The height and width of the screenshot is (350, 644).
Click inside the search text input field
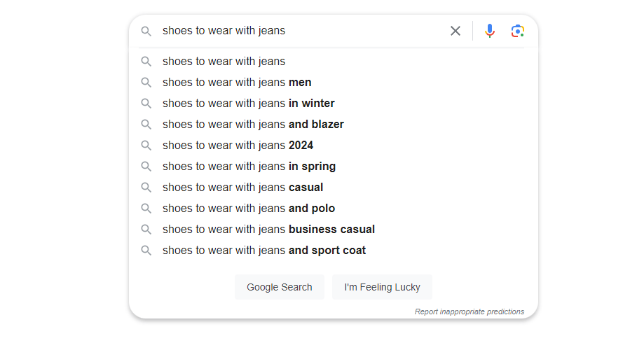point(302,31)
